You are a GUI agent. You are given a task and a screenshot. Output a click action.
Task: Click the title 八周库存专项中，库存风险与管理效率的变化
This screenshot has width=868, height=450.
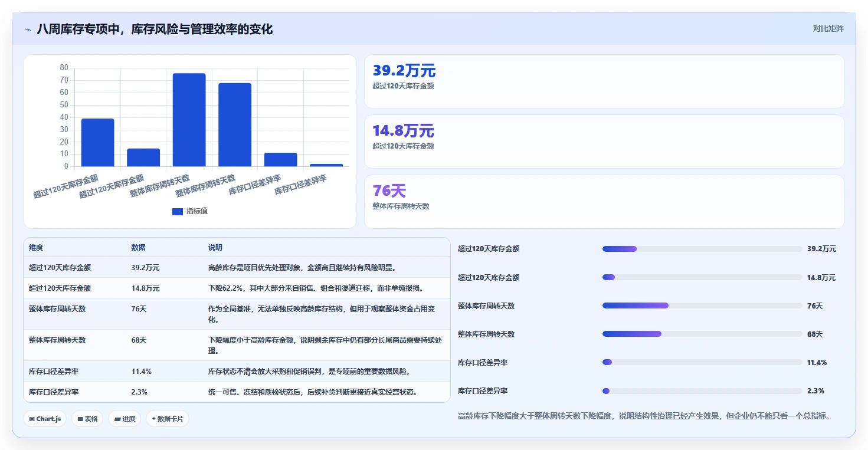pos(155,29)
